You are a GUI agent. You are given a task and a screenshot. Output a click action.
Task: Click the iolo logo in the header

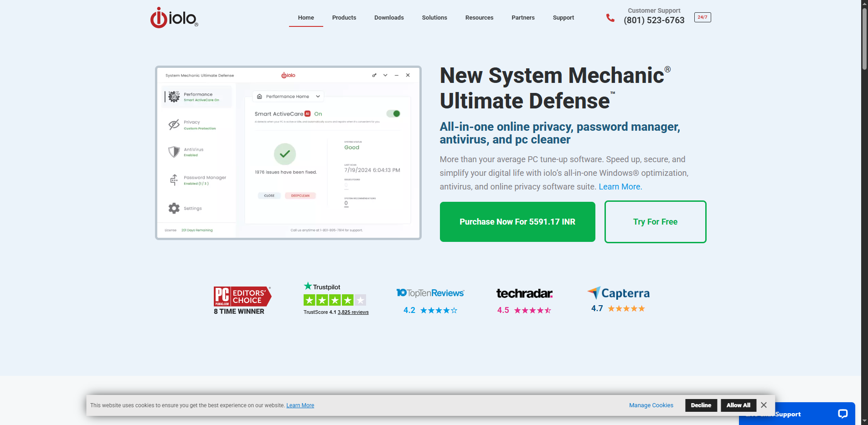[174, 17]
